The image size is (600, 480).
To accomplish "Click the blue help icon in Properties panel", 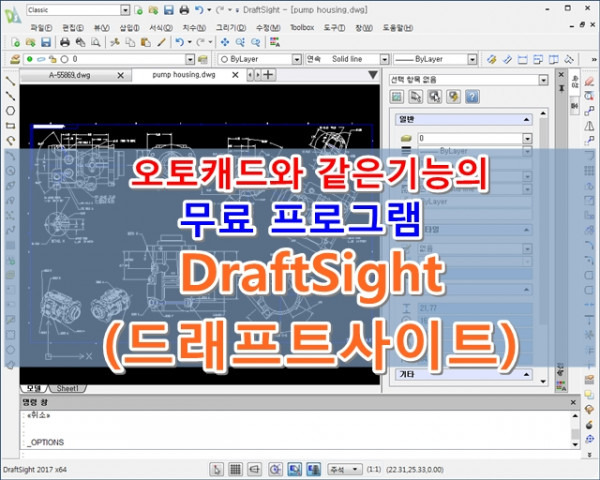I will (x=472, y=96).
